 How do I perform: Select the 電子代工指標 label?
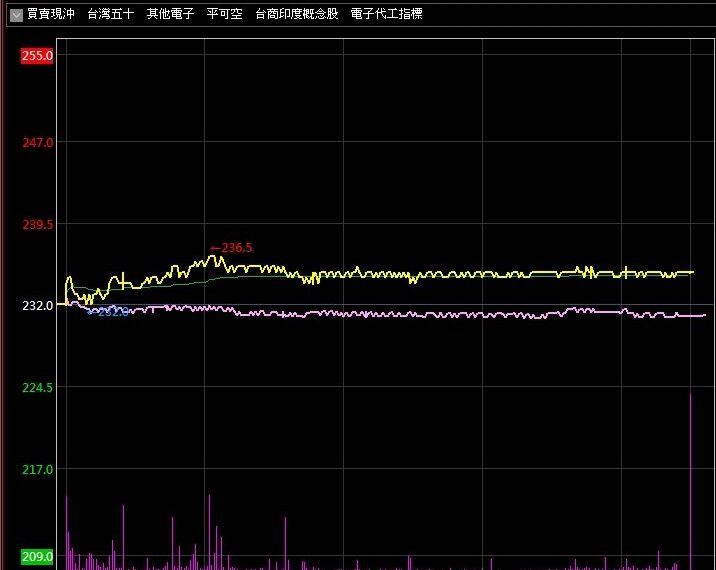(386, 15)
